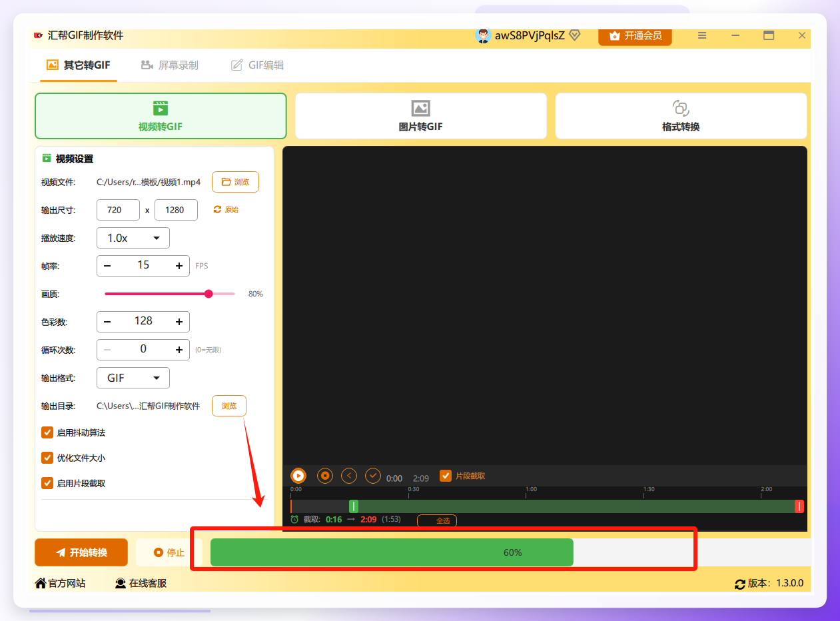Click the 1:00 mark on timeline ruler
This screenshot has width=840, height=621.
531,489
